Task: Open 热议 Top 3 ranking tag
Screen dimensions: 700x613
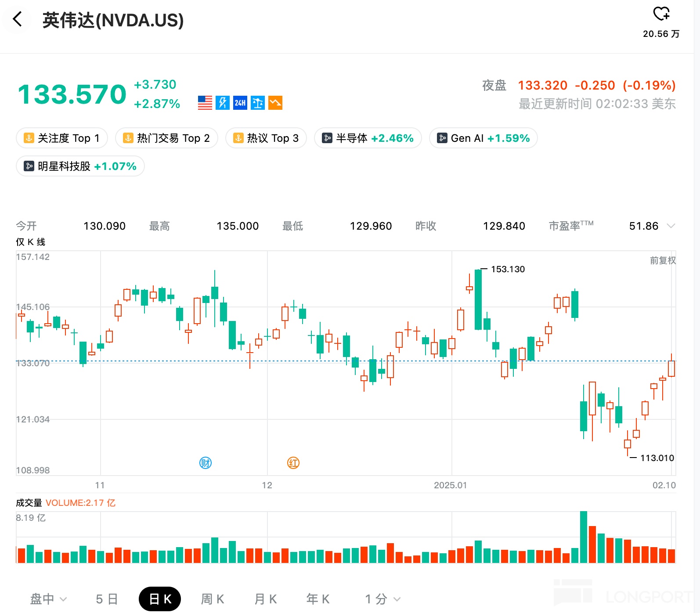Action: tap(266, 138)
